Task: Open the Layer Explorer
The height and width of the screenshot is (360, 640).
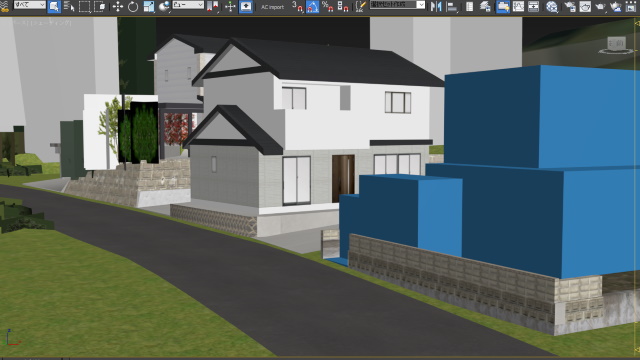Action: (x=485, y=7)
